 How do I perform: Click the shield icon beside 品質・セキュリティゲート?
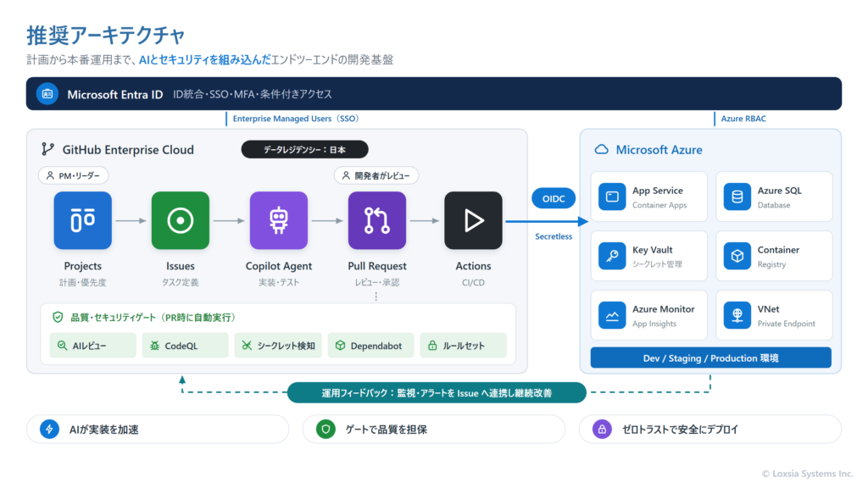click(58, 317)
